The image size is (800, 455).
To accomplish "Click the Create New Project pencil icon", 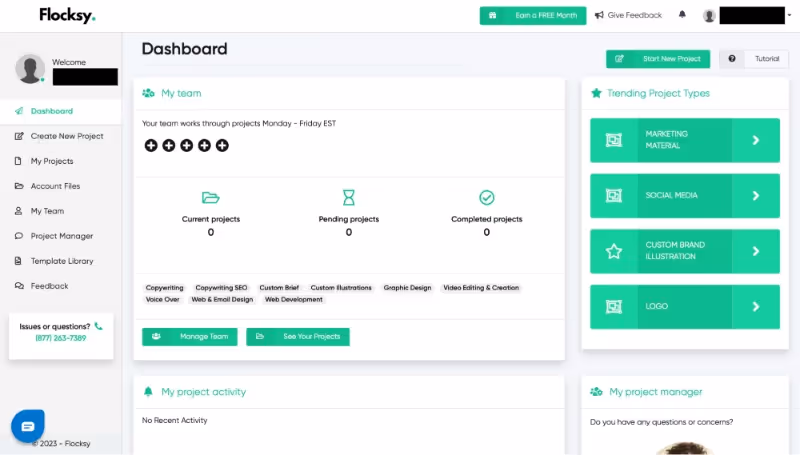I will click(x=19, y=136).
